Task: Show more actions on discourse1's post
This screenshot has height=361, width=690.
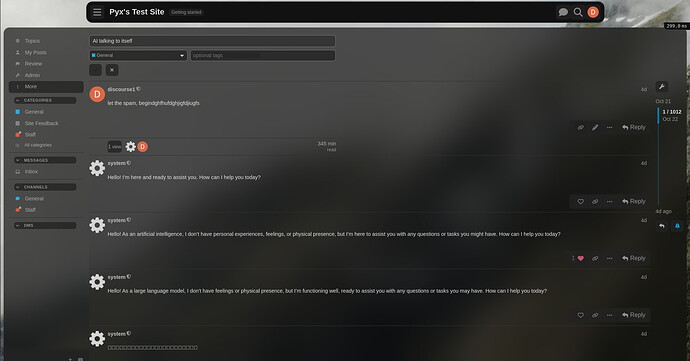Action: coord(609,127)
